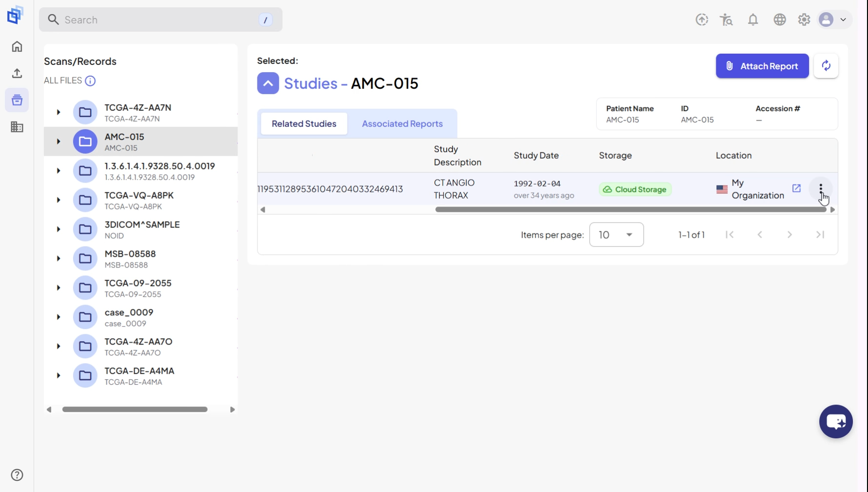Expand the MSB-08588 tree row

pos(59,259)
